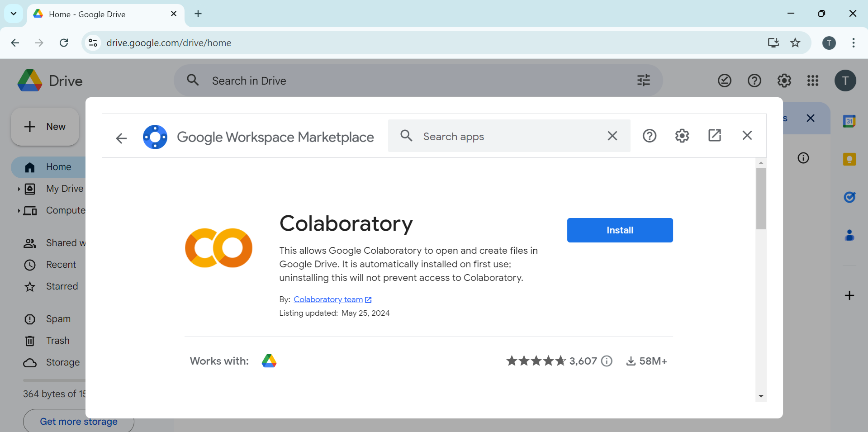Go back in Workspace Marketplace
868x432 pixels.
121,138
